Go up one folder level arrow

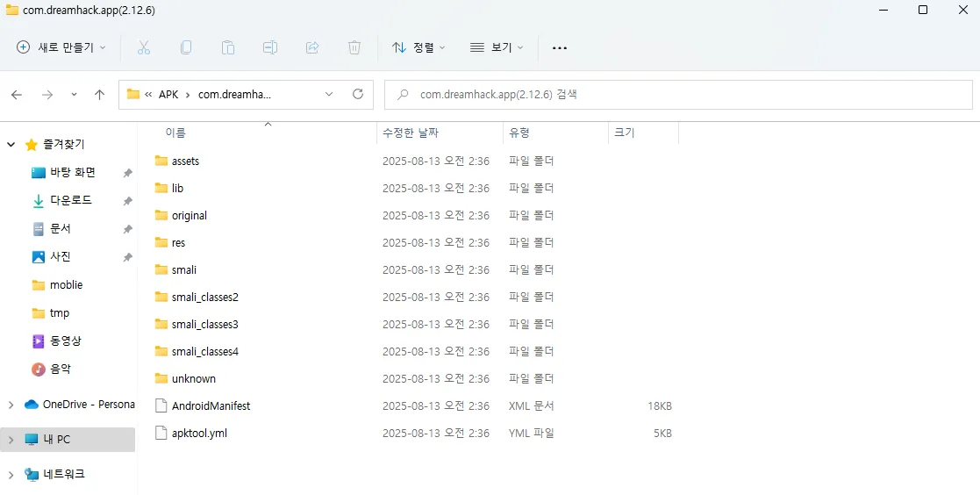99,95
